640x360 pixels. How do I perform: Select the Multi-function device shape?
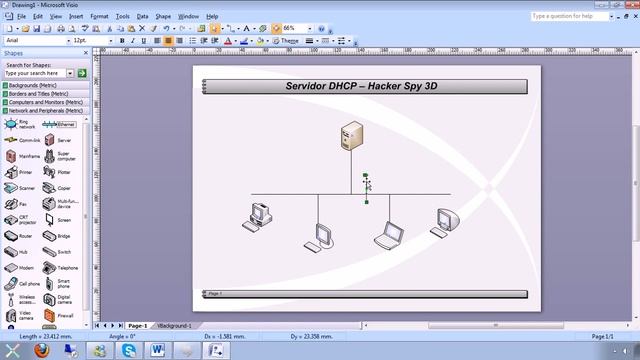pyautogui.click(x=60, y=204)
